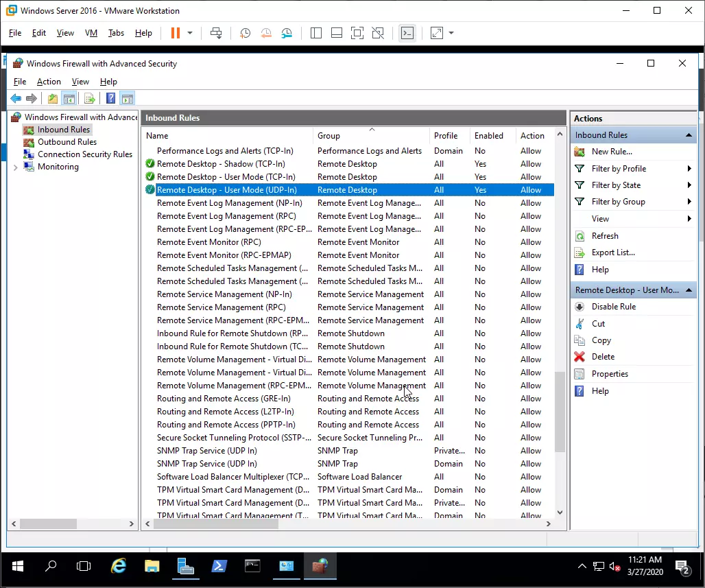The height and width of the screenshot is (588, 705).
Task: Open Internet Explorer from the taskbar
Action: point(118,566)
